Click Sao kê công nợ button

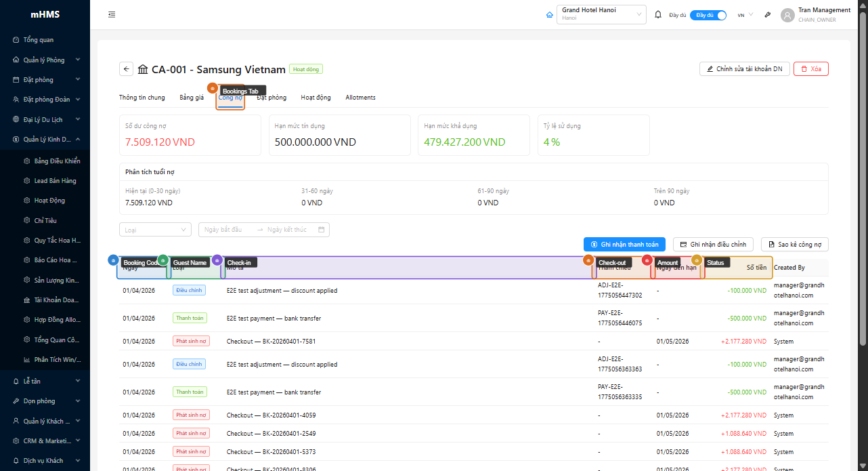pos(794,244)
